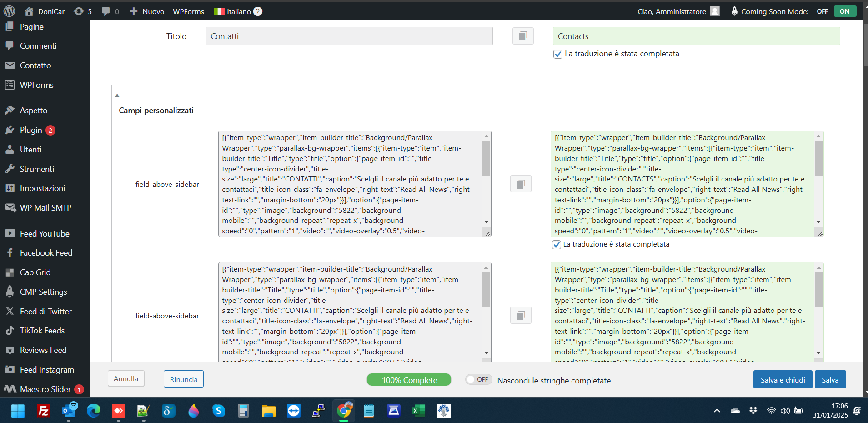Click Salva e chiudi button
Viewport: 868px width, 423px height.
(x=783, y=380)
